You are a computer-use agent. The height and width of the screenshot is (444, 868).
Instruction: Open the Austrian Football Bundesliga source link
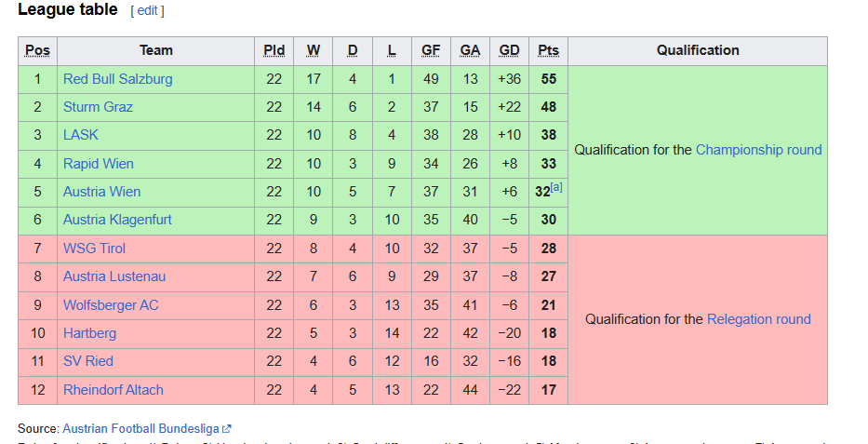click(141, 428)
